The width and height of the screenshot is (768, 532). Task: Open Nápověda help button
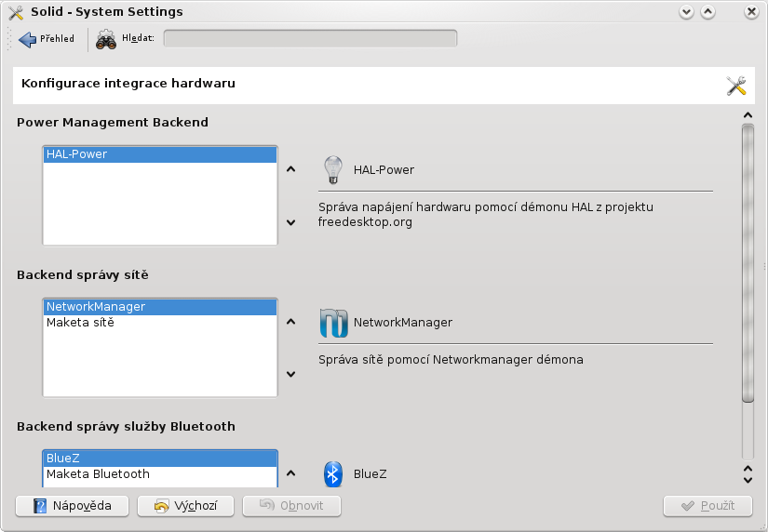click(72, 506)
